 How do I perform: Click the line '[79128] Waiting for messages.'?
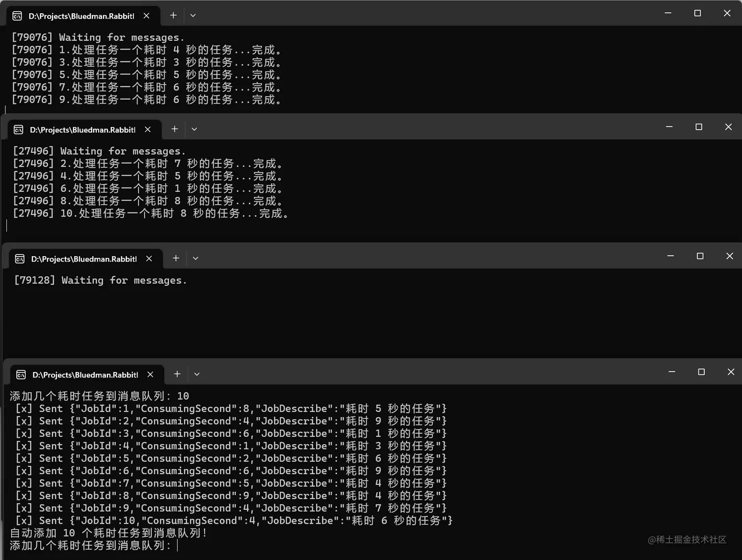(x=101, y=280)
